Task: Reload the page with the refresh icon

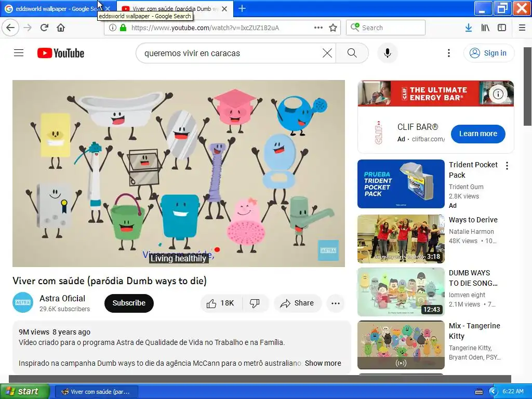Action: tap(44, 28)
